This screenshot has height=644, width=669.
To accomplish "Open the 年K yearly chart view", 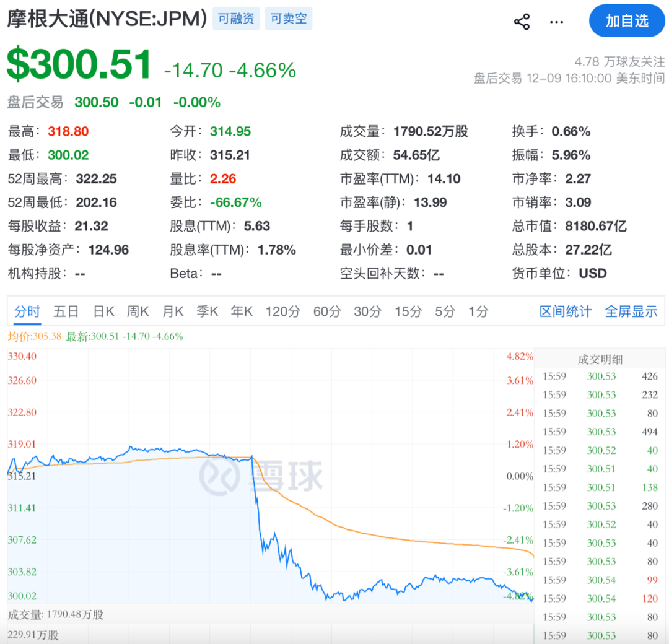I will (242, 311).
